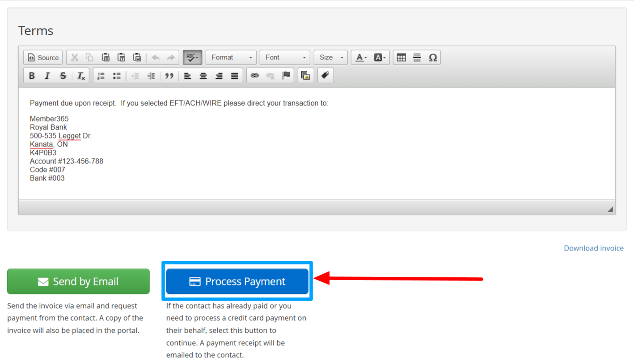
Task: Toggle bold formatting in Terms editor
Action: pos(32,76)
